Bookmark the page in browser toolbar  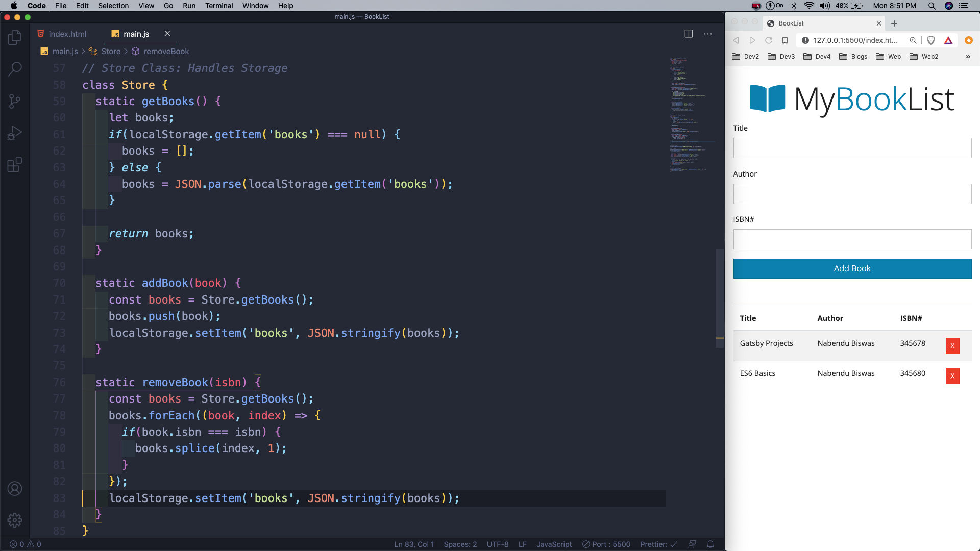785,40
